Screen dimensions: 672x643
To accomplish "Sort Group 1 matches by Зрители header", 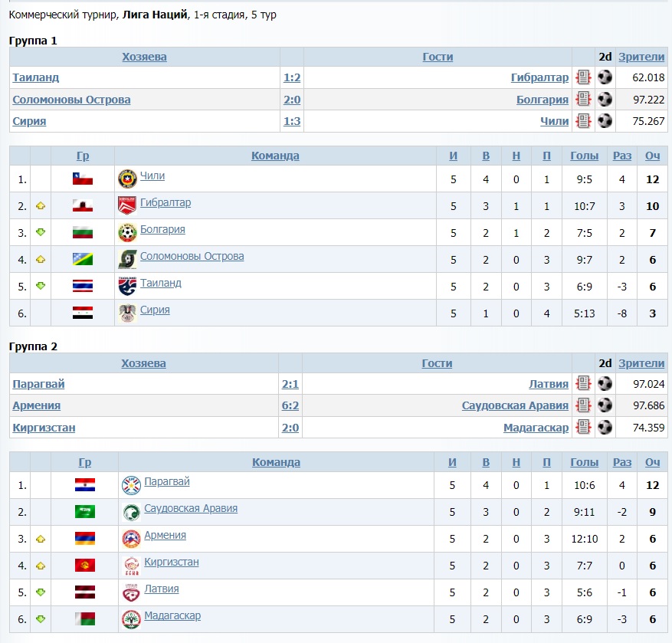I will 641,57.
